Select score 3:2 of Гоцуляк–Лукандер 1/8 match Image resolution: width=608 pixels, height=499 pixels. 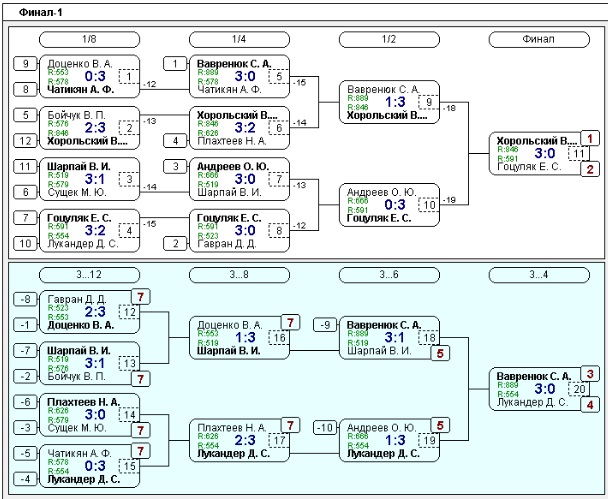(95, 230)
